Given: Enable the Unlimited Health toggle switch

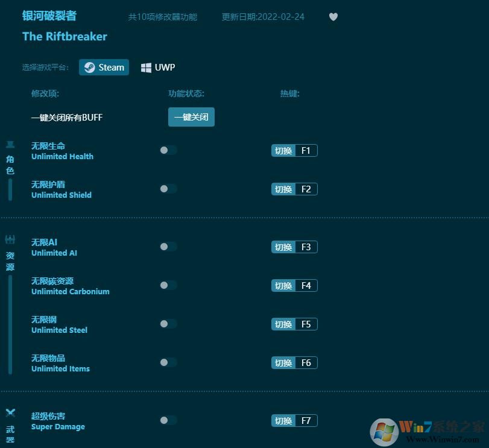Looking at the screenshot, I should [x=168, y=150].
